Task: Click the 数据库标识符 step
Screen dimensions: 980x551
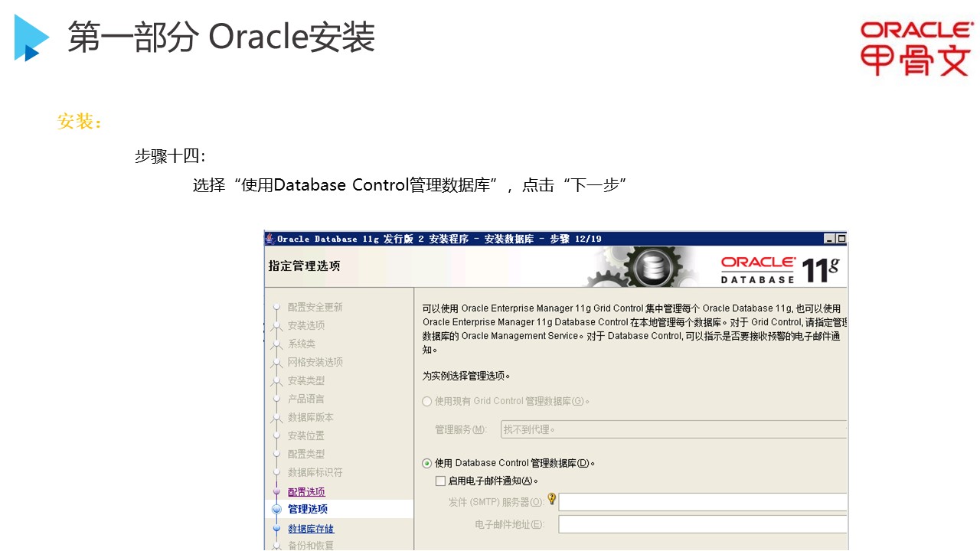Action: click(315, 472)
